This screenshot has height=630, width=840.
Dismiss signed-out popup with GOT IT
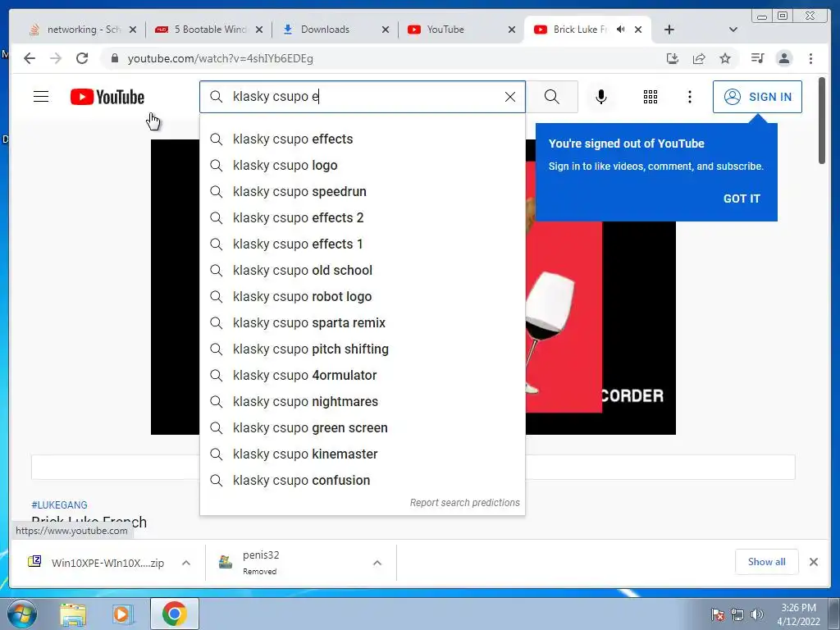[742, 199]
